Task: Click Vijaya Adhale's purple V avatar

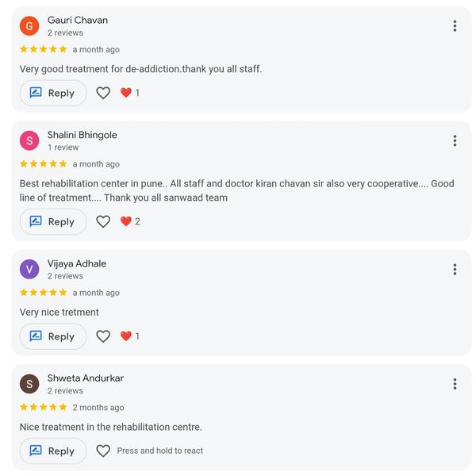Action: 29,270
